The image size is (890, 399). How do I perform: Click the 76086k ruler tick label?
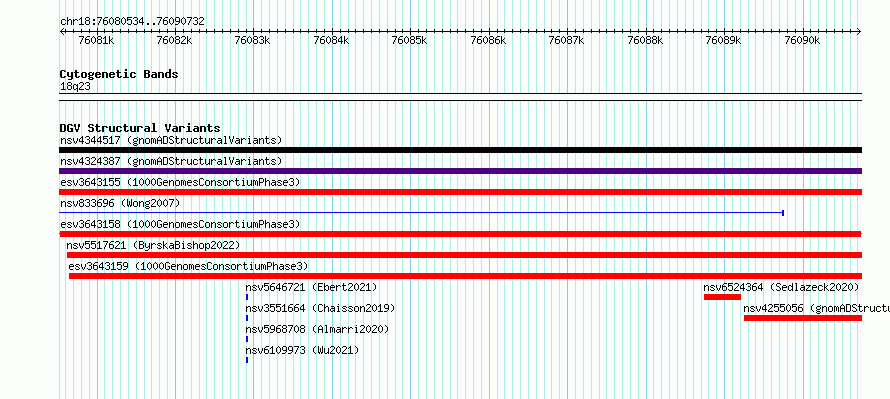[x=488, y=40]
